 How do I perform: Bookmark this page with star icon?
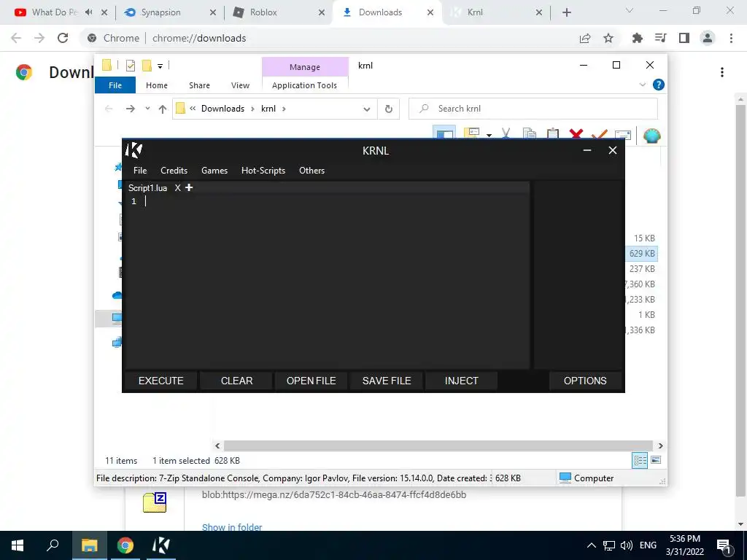[608, 38]
